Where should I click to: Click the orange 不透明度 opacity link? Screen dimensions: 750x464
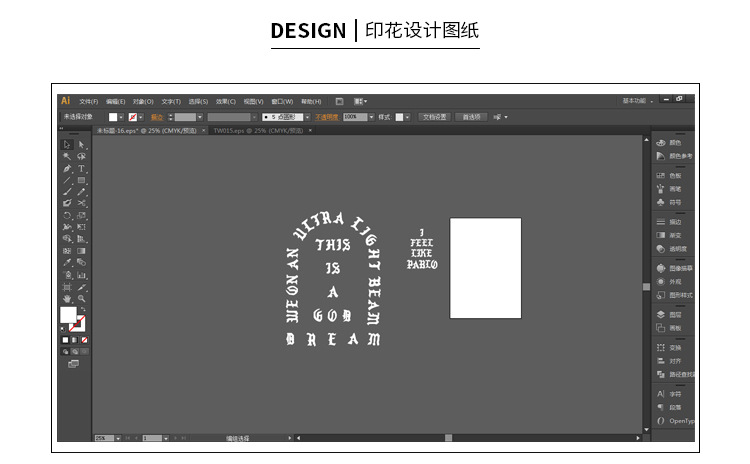(x=327, y=117)
